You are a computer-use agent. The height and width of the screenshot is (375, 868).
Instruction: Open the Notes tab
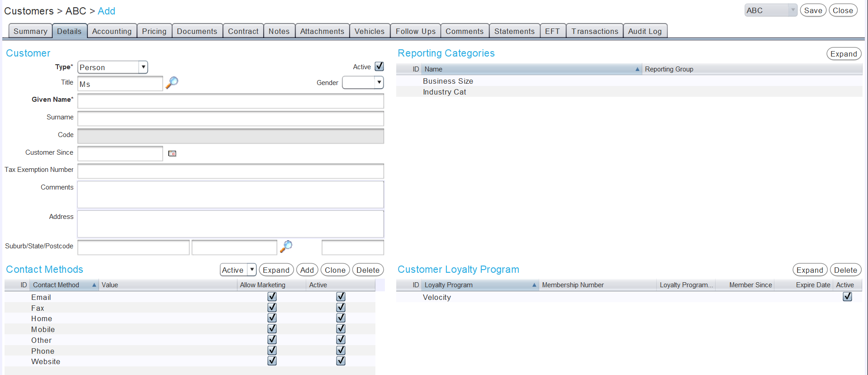tap(279, 31)
